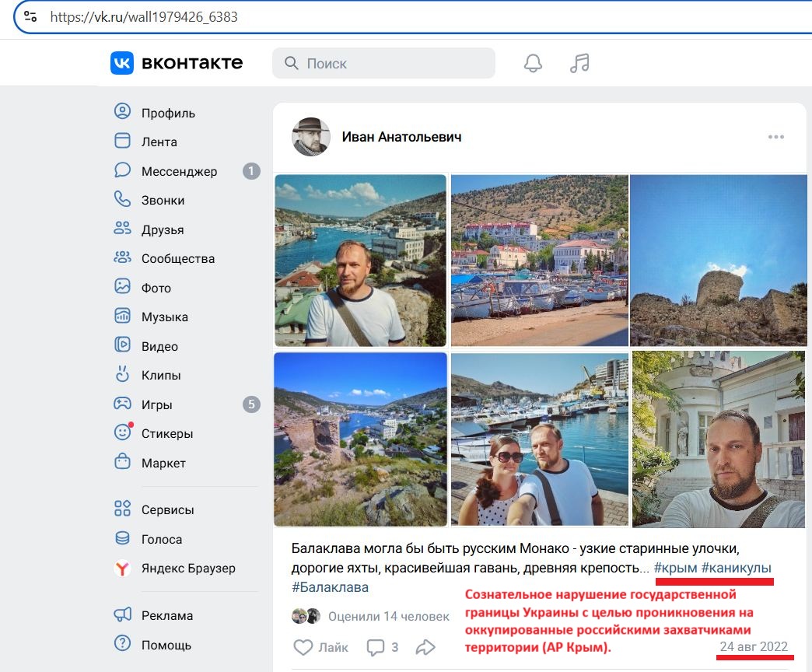Click hashtag #каникулы
Image resolution: width=812 pixels, height=672 pixels.
tap(737, 568)
